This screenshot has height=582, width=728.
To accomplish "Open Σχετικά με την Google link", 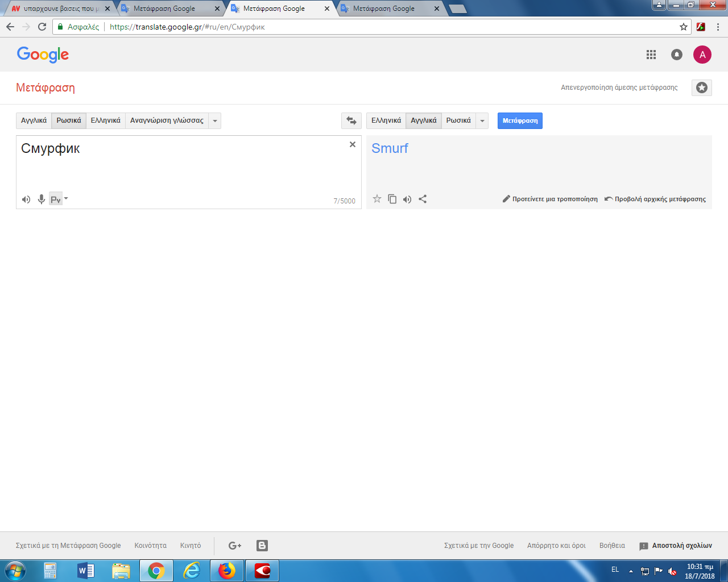I will click(x=479, y=546).
